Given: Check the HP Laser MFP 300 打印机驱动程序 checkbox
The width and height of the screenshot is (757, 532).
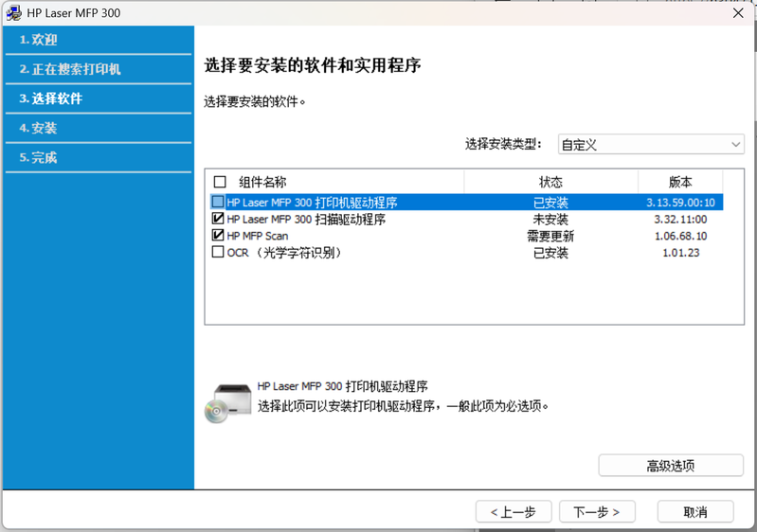Looking at the screenshot, I should [x=218, y=202].
